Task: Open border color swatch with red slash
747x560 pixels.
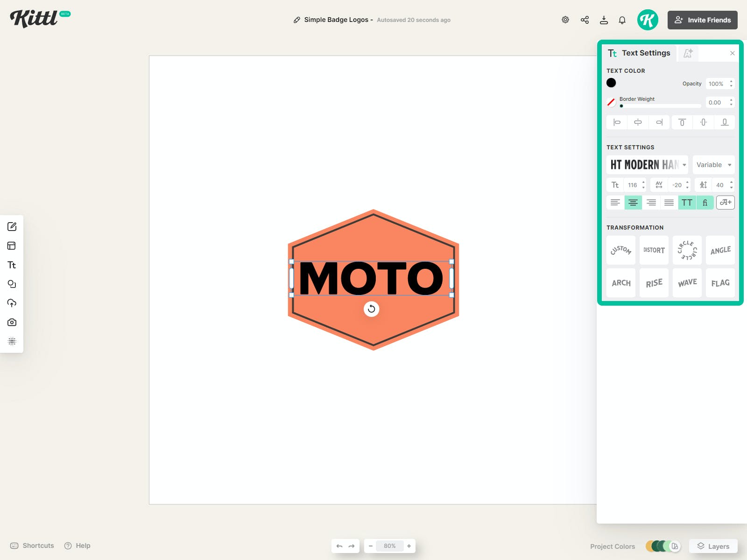Action: [x=611, y=102]
